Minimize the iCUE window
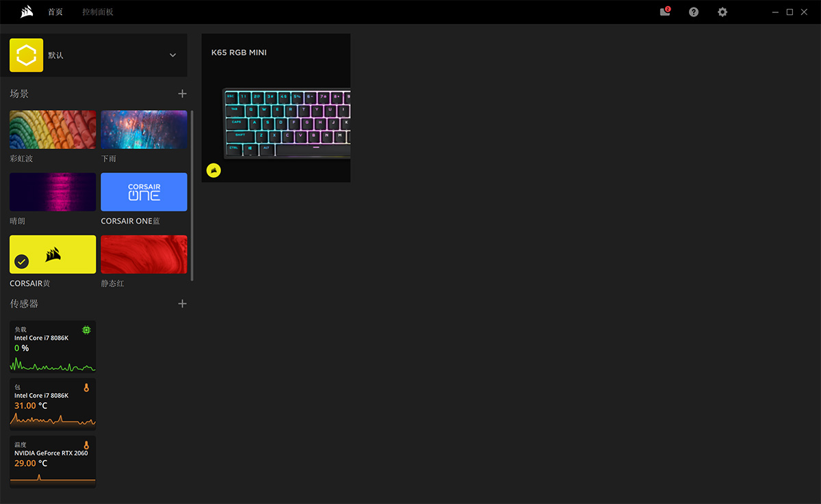The width and height of the screenshot is (821, 504). 775,12
